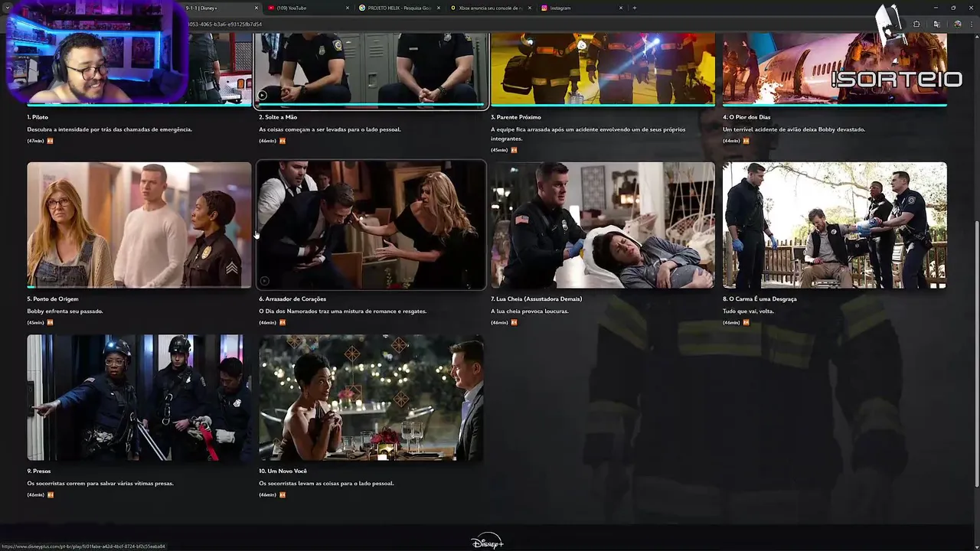Image resolution: width=980 pixels, height=551 pixels.
Task: Click the Disney+ logo in the footer
Action: pos(487,542)
